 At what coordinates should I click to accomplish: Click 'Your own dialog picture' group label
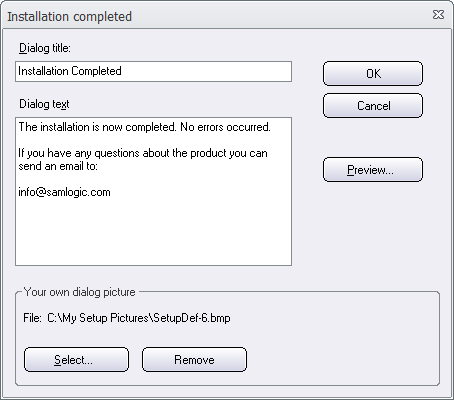coord(79,292)
